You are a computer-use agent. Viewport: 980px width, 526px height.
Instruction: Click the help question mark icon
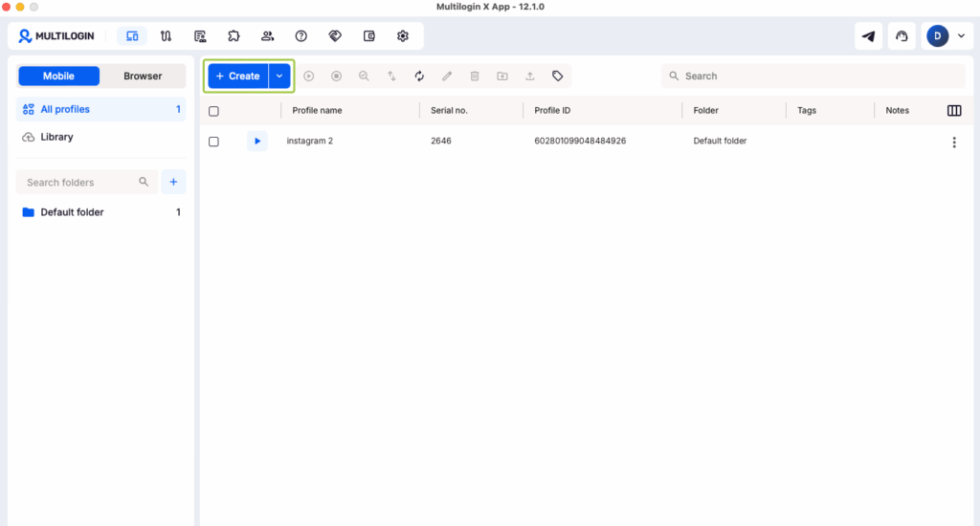301,36
